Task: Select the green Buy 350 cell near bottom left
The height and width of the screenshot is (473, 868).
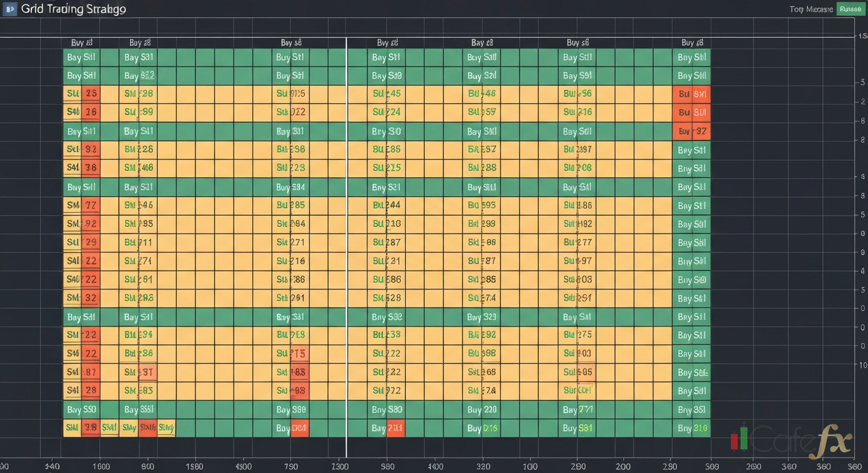Action: [x=81, y=409]
